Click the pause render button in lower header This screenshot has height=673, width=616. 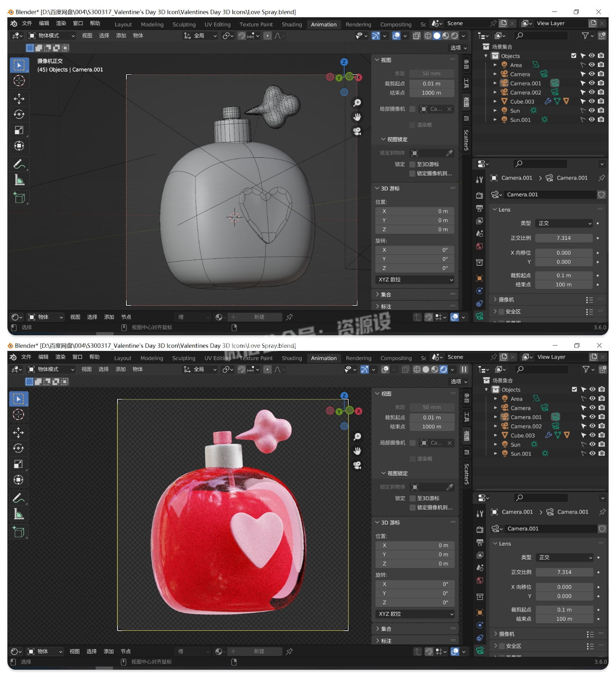[x=464, y=369]
